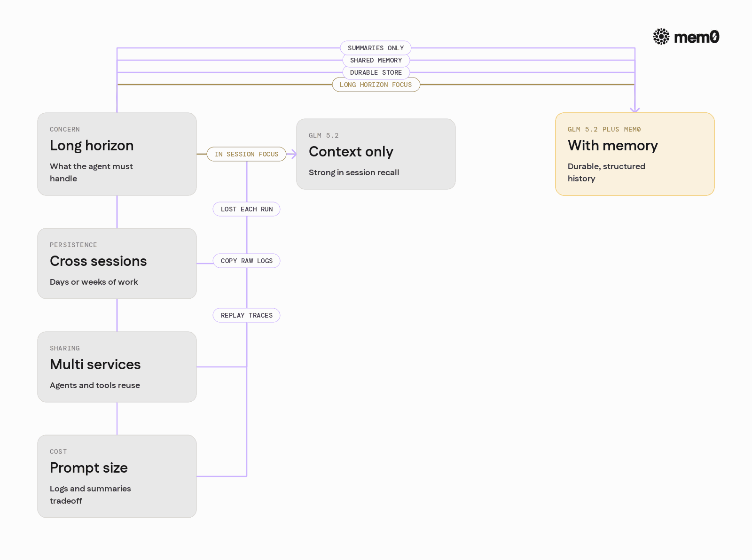Click 'Strong in session recall' text
Image resolution: width=752 pixels, height=560 pixels.
pos(354,172)
